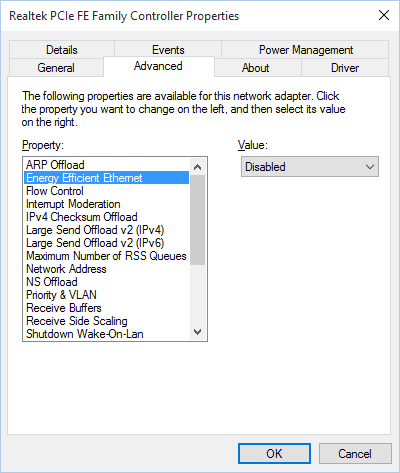The image size is (400, 473).
Task: Confirm changes with the OK button
Action: pyautogui.click(x=274, y=453)
